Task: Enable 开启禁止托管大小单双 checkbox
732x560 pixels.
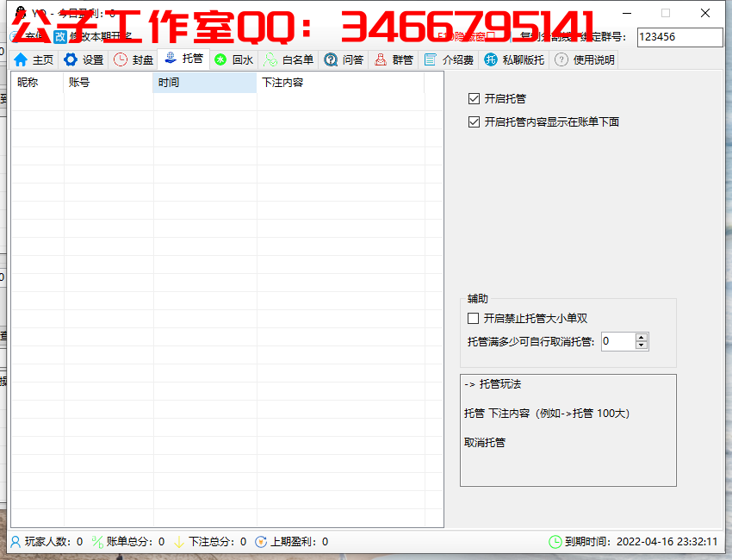Action: tap(474, 319)
